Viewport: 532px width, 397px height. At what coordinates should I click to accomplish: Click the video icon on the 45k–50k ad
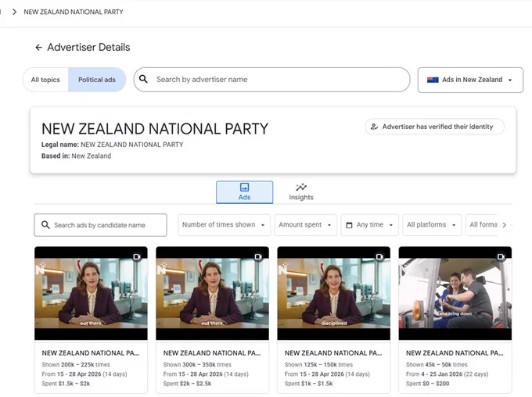[501, 256]
